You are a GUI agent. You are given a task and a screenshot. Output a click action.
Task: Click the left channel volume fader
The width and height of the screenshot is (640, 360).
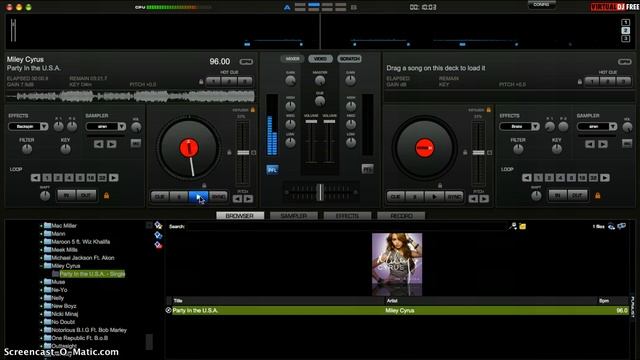[x=311, y=121]
